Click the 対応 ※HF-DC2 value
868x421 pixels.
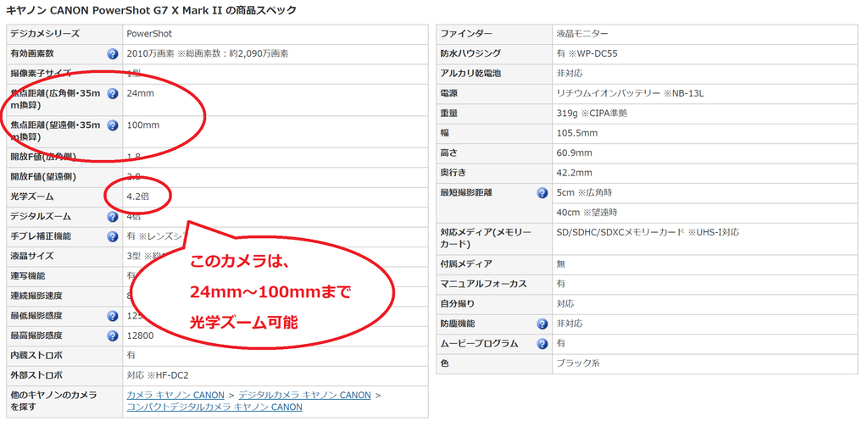pos(158,375)
